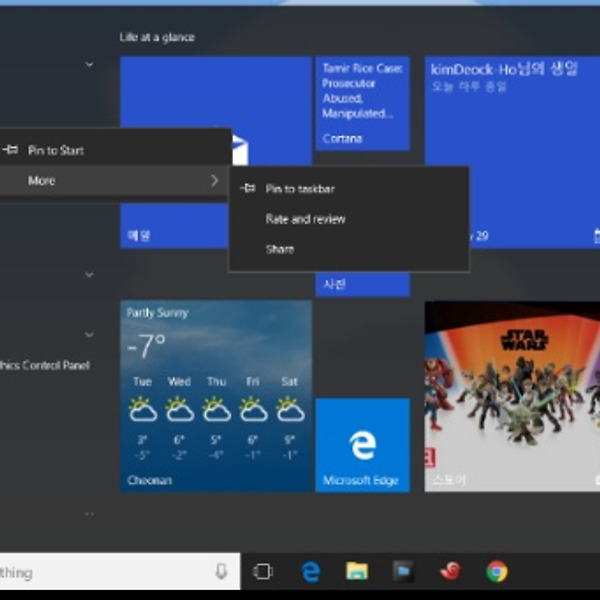Click Share in the submenu
Viewport: 600px width, 600px height.
349,249
